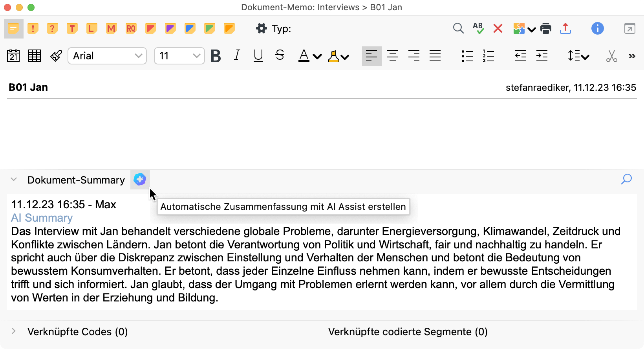Open the text highlight color picker

click(338, 57)
